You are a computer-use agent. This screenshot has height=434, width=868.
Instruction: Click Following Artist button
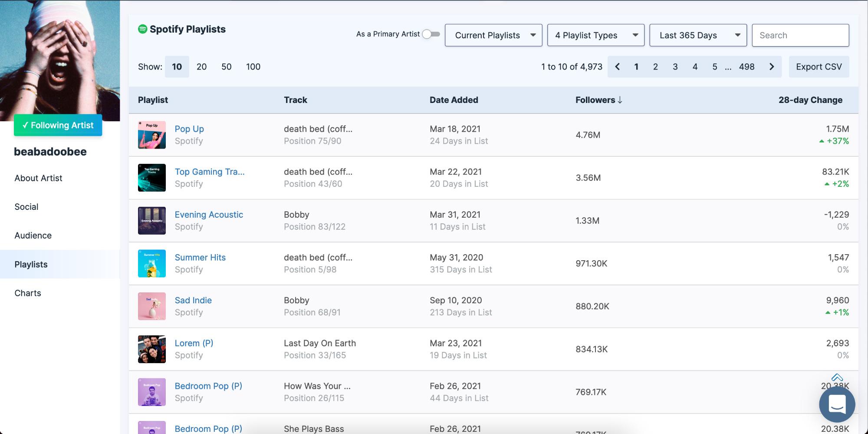point(58,125)
